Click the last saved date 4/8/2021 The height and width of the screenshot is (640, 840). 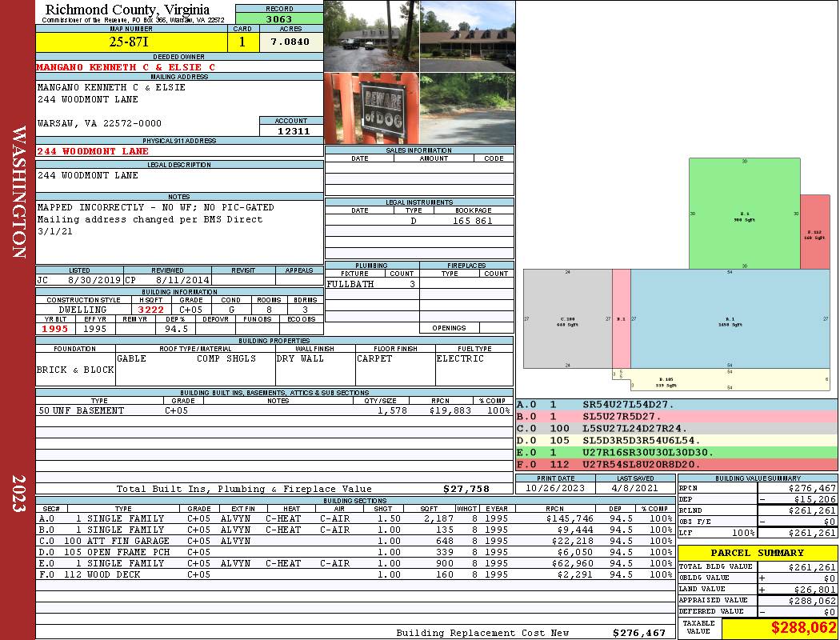635,489
